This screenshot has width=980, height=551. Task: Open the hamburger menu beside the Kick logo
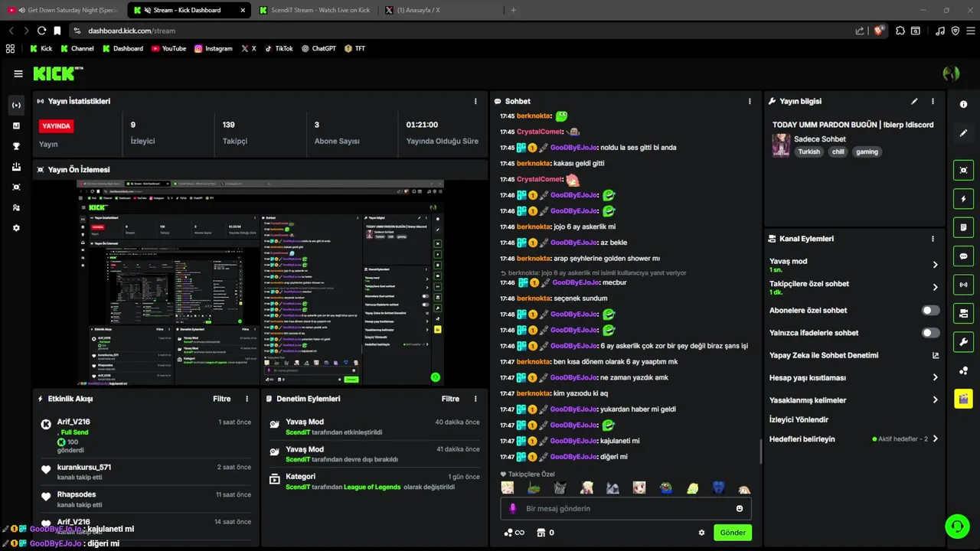point(18,73)
